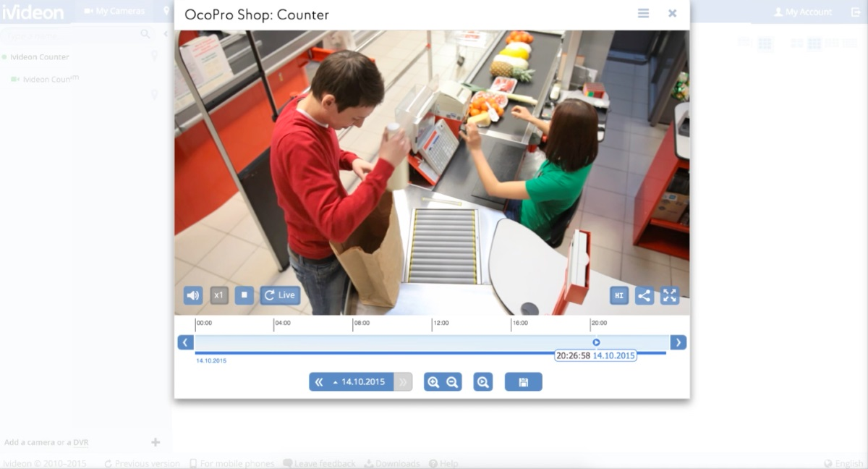Add a camera or a DVR
The height and width of the screenshot is (469, 868).
tap(45, 442)
